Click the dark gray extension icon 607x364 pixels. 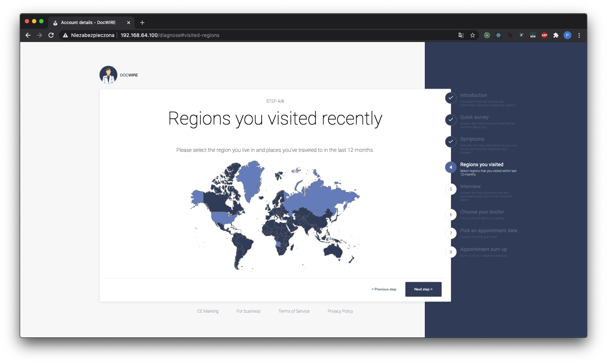point(510,35)
